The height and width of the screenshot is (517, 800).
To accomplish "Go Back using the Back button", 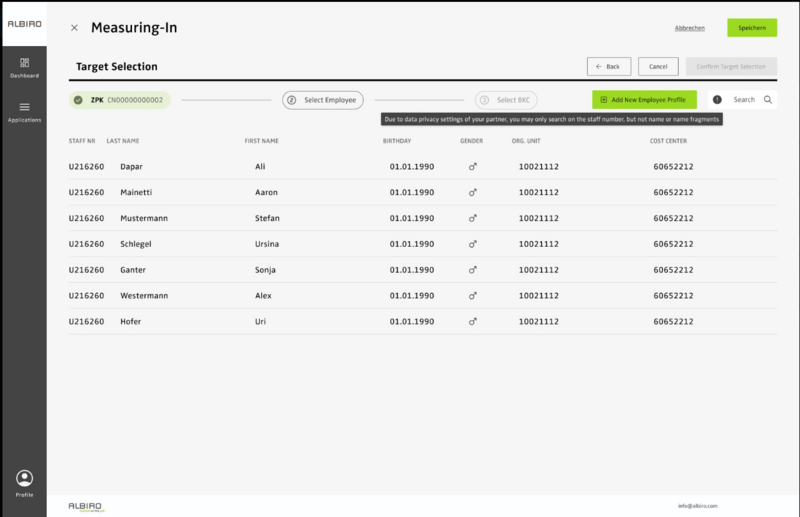I will coord(608,67).
